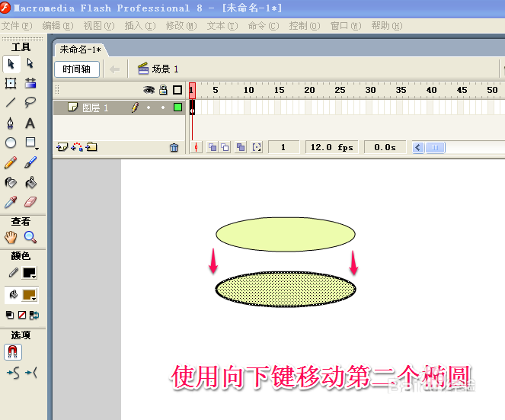Select the Selection (arrow) tool
This screenshot has width=505, height=420.
11,63
